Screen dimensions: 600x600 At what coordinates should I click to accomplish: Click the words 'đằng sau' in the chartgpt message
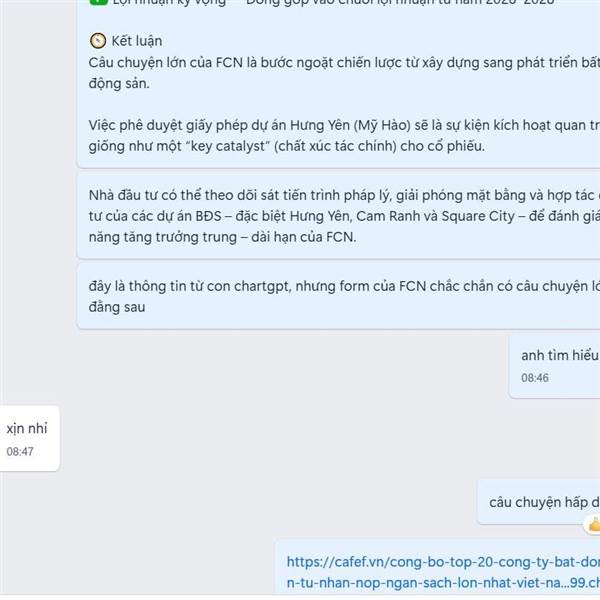click(117, 307)
